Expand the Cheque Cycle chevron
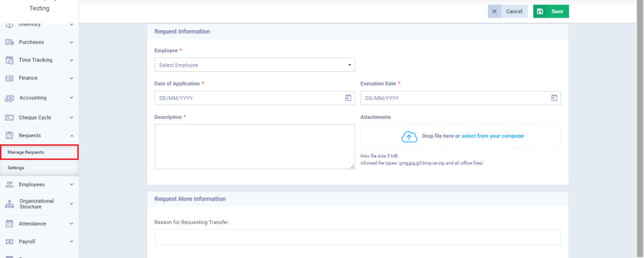Viewport: 644px width, 258px height. 72,118
